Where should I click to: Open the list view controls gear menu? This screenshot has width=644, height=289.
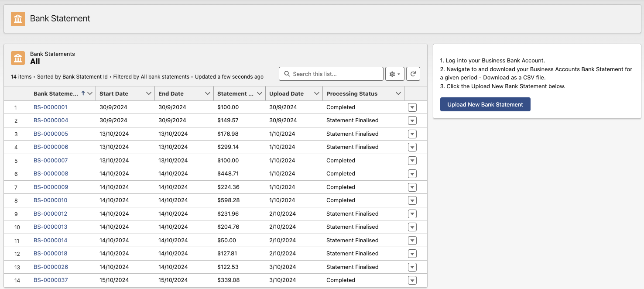coord(394,74)
